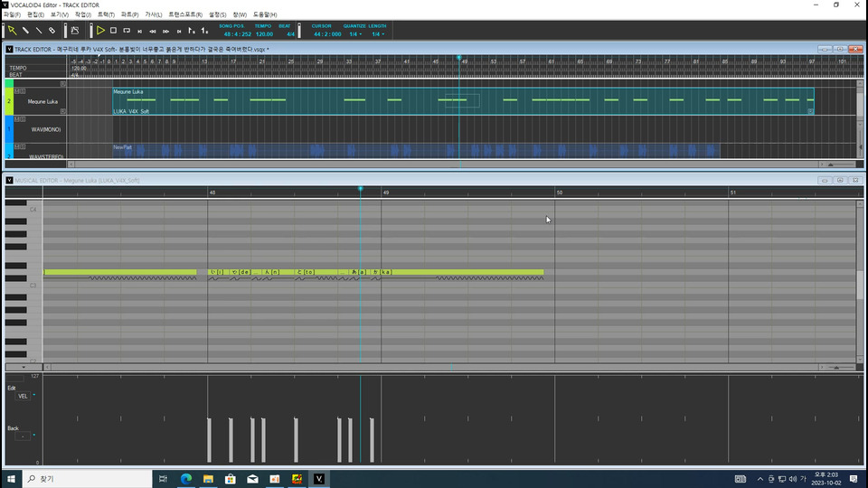Jump to the song start
Viewport: 868px width, 488px height.
click(x=140, y=31)
